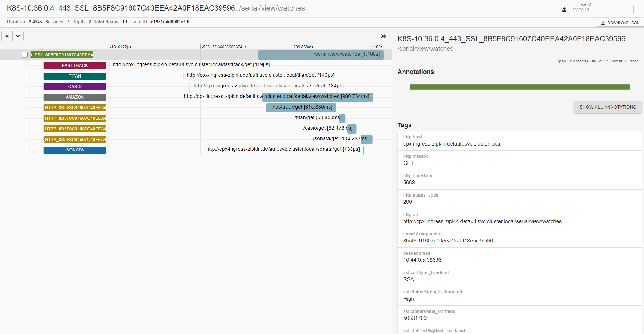Select HTTP service label in /fasttrack/get row

75,108
